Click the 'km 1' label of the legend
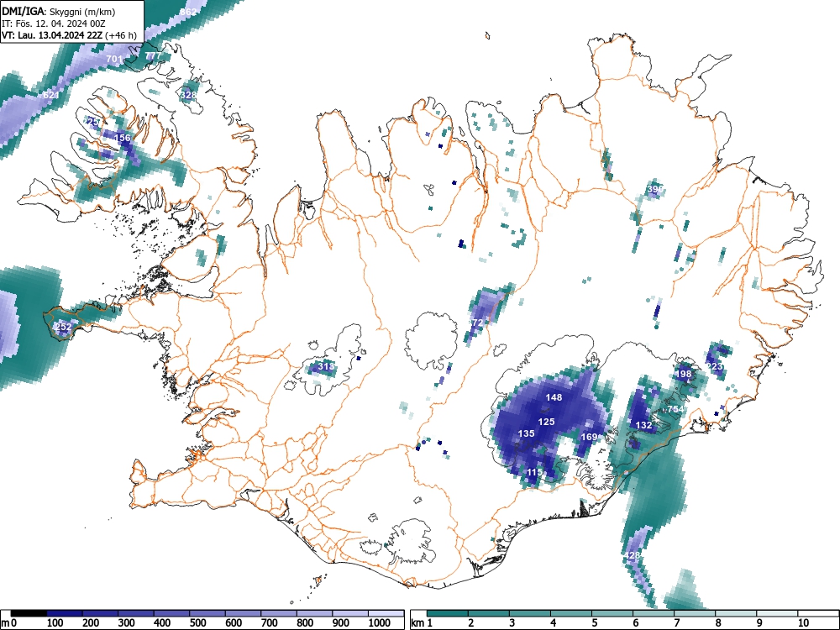The image size is (840, 630). [x=422, y=622]
